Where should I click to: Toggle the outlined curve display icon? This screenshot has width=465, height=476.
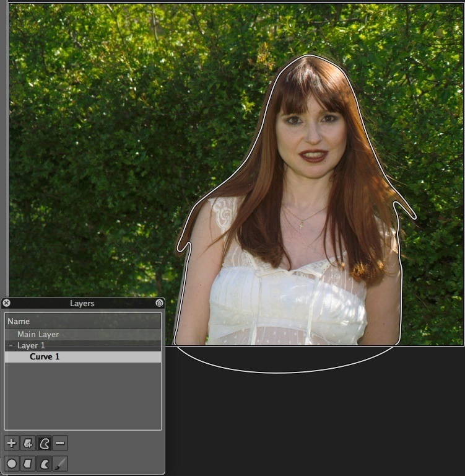[x=44, y=443]
